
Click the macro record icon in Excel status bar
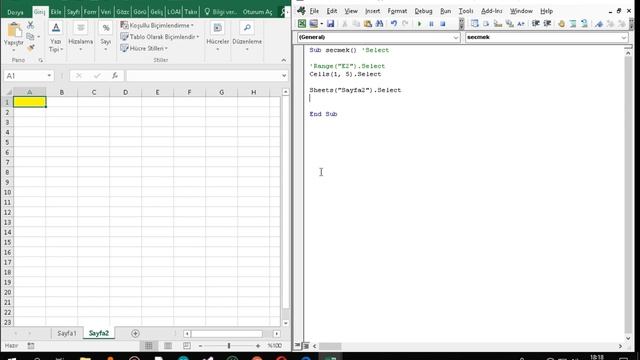point(31,346)
